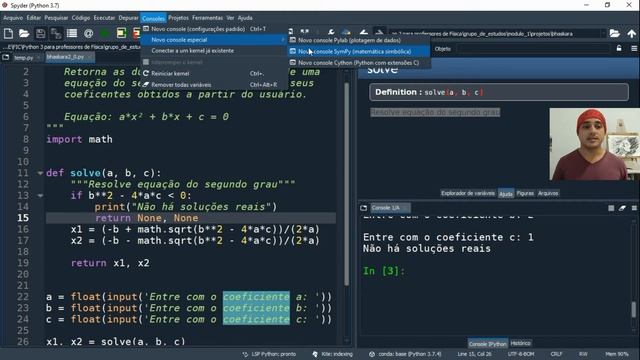Switch to the Figuras tab
640x360 pixels.
[525, 193]
